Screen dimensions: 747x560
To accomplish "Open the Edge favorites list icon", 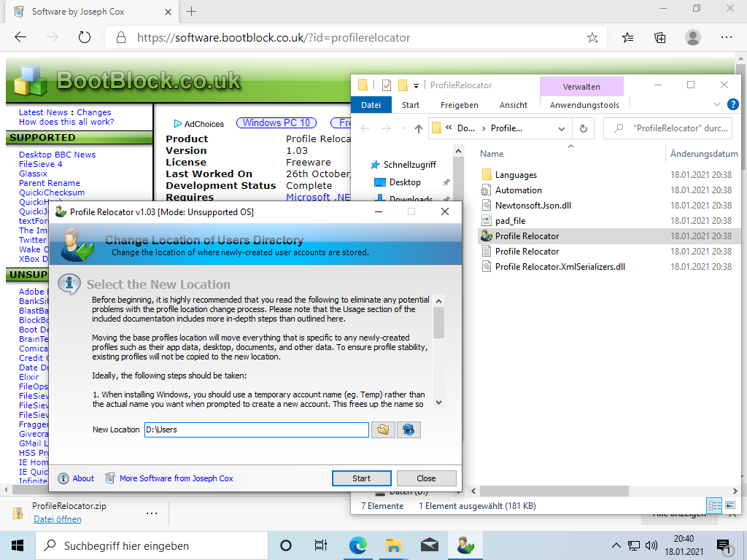I will coord(628,37).
